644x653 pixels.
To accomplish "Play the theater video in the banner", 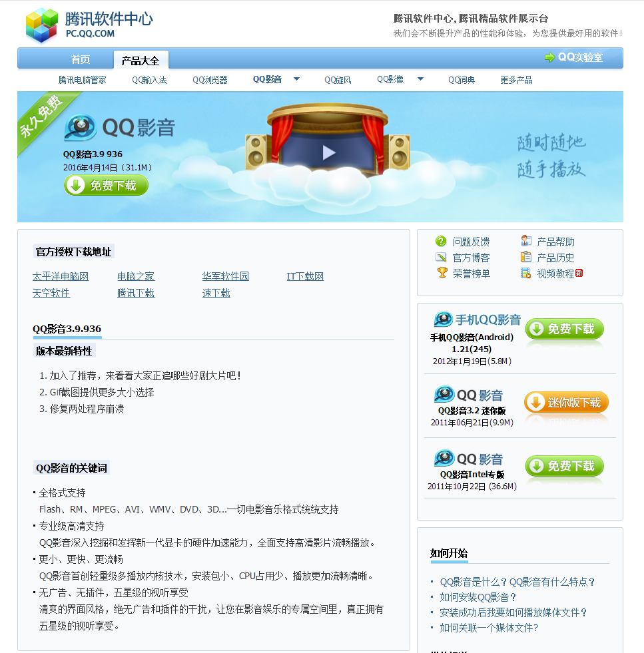I will 329,153.
